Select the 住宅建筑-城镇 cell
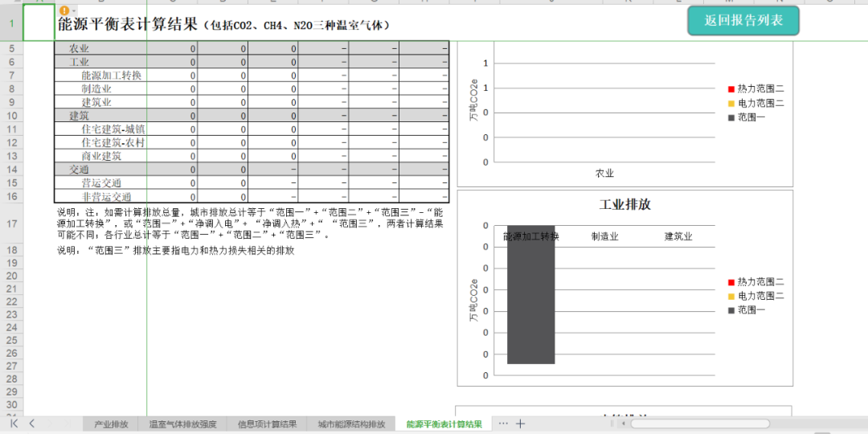Image resolution: width=868 pixels, height=434 pixels. pyautogui.click(x=100, y=129)
